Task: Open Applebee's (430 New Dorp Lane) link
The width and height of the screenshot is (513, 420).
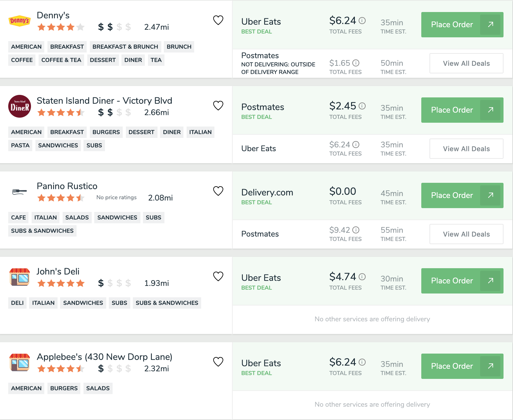Action: coord(104,357)
